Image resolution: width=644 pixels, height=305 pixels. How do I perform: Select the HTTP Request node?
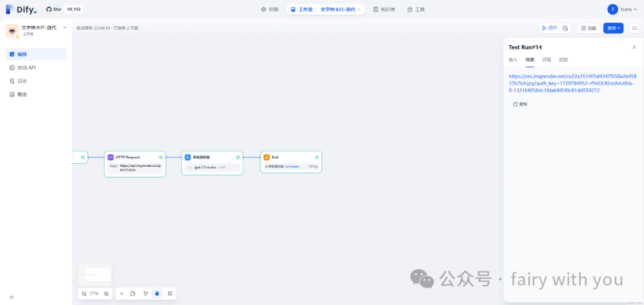(x=135, y=157)
